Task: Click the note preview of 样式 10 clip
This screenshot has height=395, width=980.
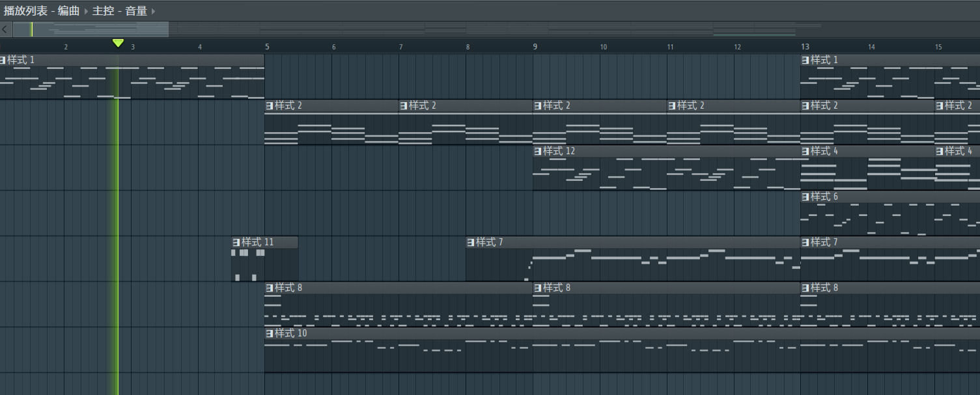Action: pos(622,356)
